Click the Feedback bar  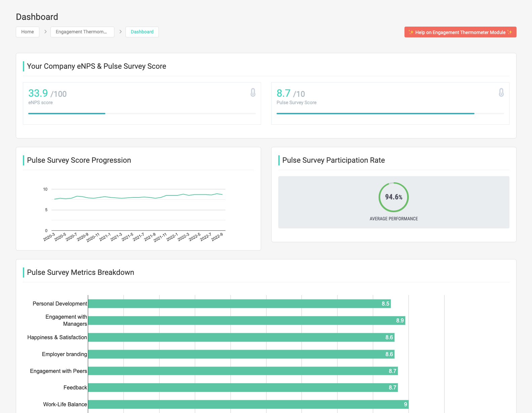pos(243,387)
